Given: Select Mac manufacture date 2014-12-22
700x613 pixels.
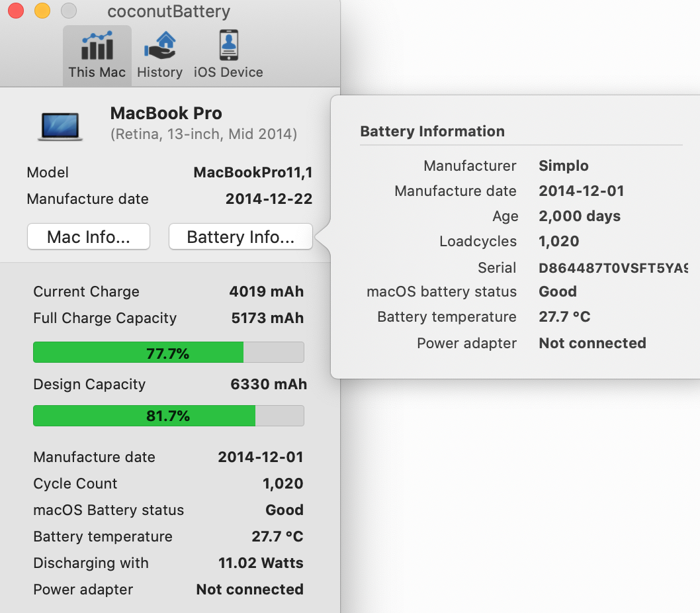Looking at the screenshot, I should pos(269,199).
